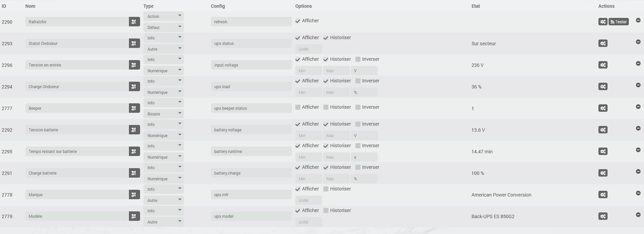Remove the Modèle command with minus icon
644x234 pixels.
click(638, 215)
